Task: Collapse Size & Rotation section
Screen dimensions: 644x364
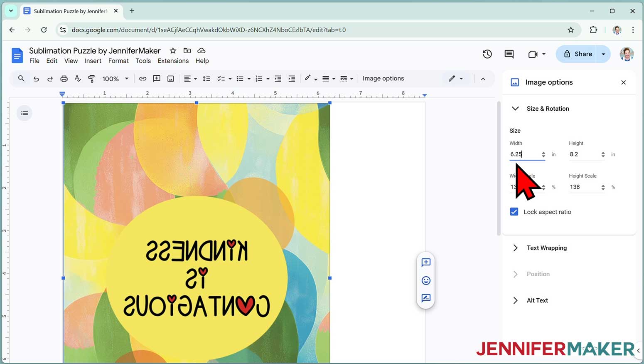Action: (x=515, y=109)
